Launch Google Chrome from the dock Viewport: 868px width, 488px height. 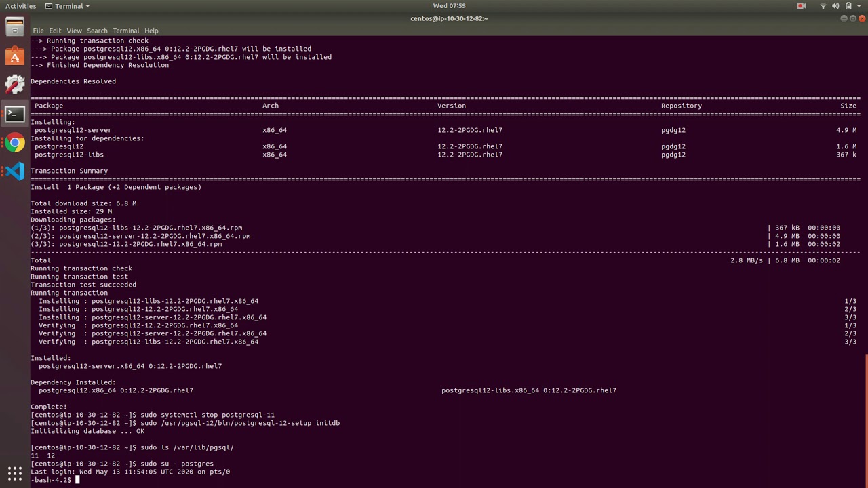[x=14, y=143]
